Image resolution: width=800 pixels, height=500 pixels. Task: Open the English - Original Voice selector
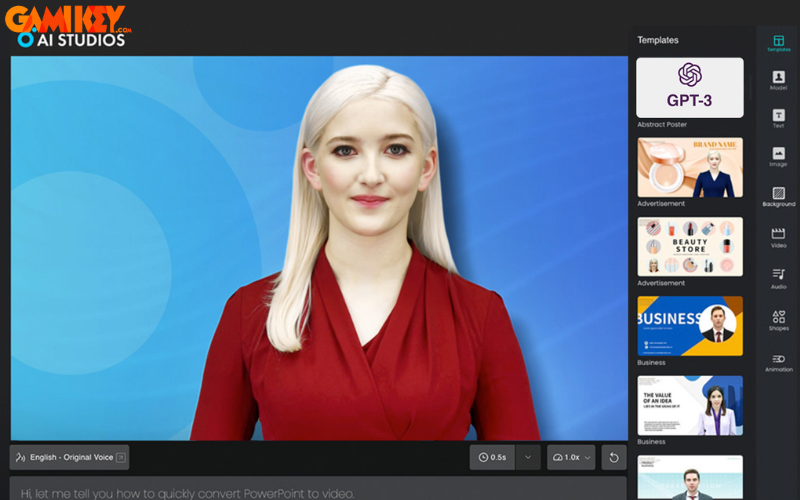pos(69,457)
